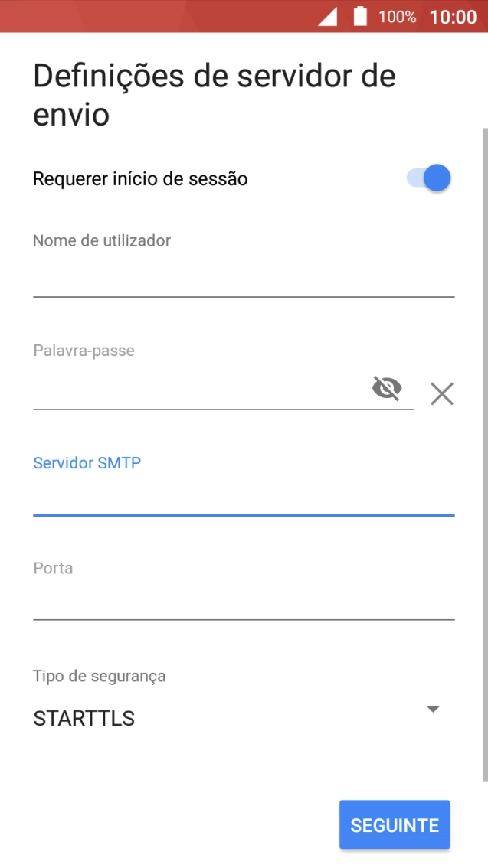Tap the Requerer início de sessão label
Image resolution: width=488 pixels, height=868 pixels.
tap(140, 179)
